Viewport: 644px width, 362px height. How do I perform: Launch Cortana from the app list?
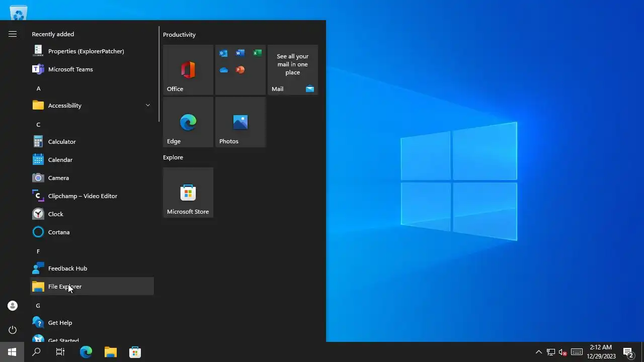coord(92,232)
